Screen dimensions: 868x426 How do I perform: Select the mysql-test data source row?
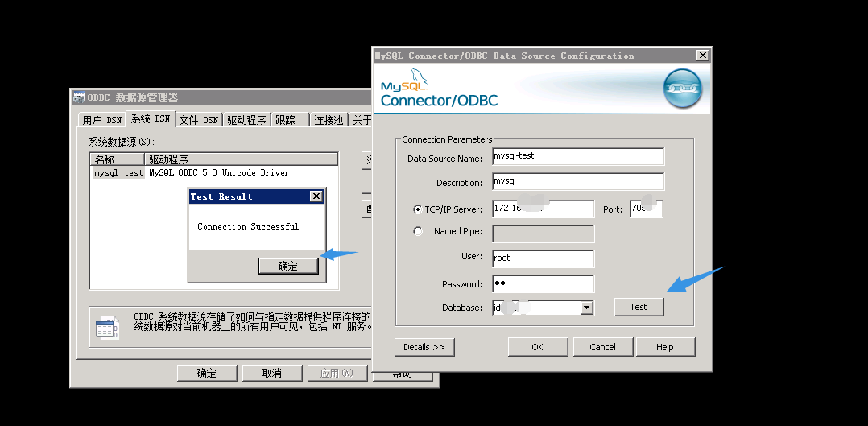[x=213, y=173]
